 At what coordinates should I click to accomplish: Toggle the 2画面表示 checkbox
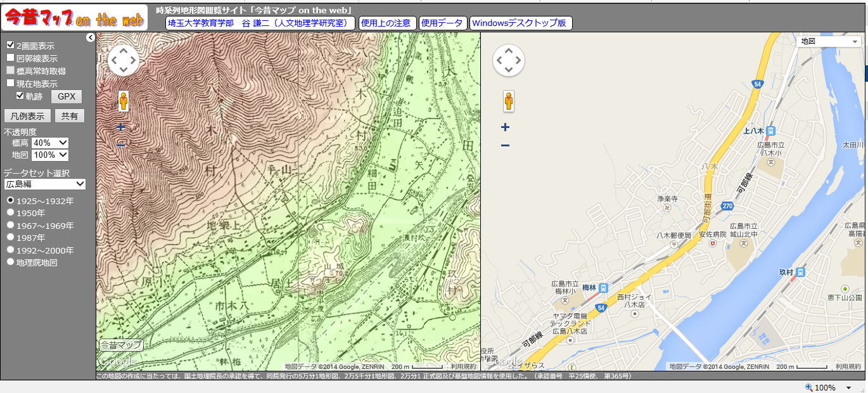point(10,46)
